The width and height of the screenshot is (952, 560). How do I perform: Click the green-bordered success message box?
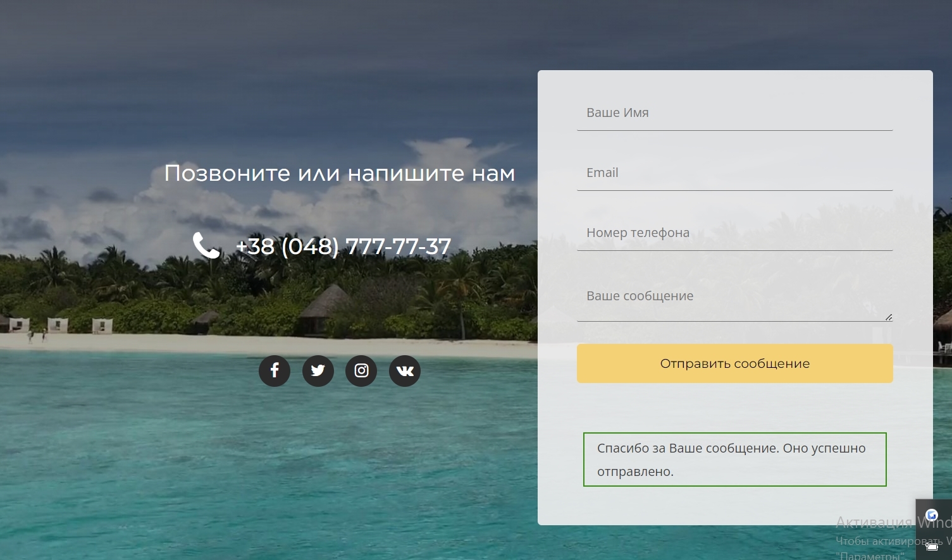pos(735,460)
